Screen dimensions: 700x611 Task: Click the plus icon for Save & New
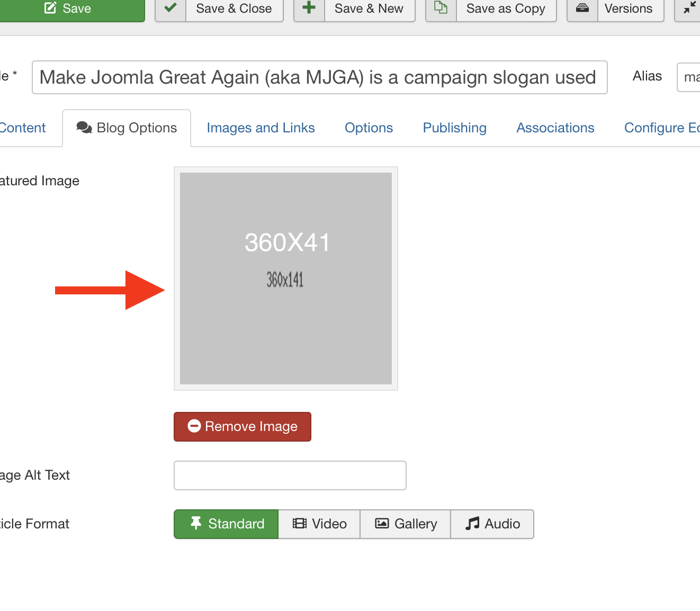coord(309,9)
